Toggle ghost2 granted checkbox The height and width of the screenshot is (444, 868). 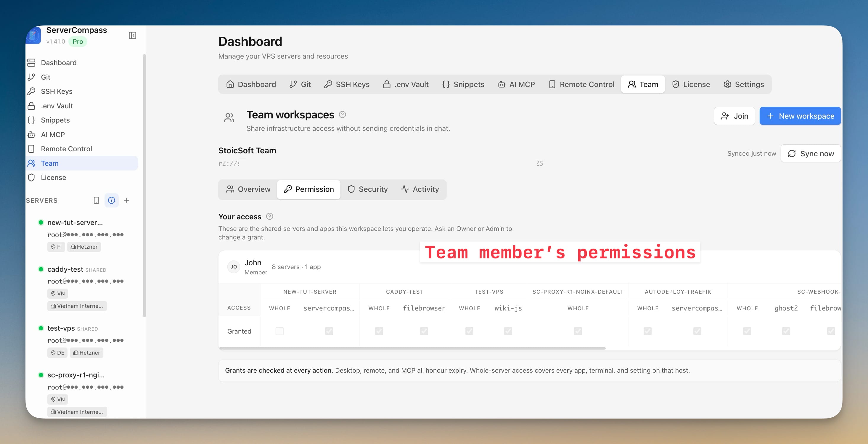(x=786, y=331)
